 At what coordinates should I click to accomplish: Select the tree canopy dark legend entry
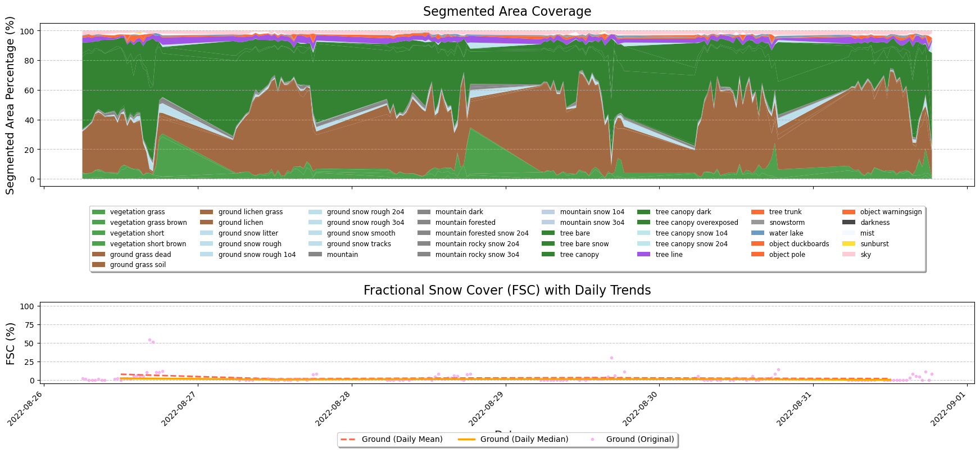[683, 212]
